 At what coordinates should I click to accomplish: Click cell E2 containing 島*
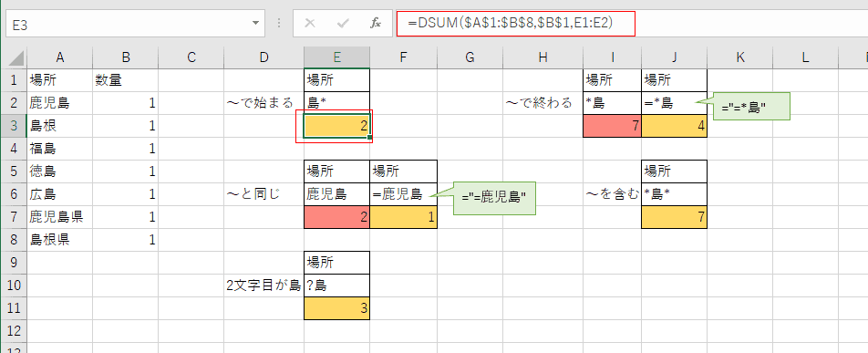(x=336, y=102)
